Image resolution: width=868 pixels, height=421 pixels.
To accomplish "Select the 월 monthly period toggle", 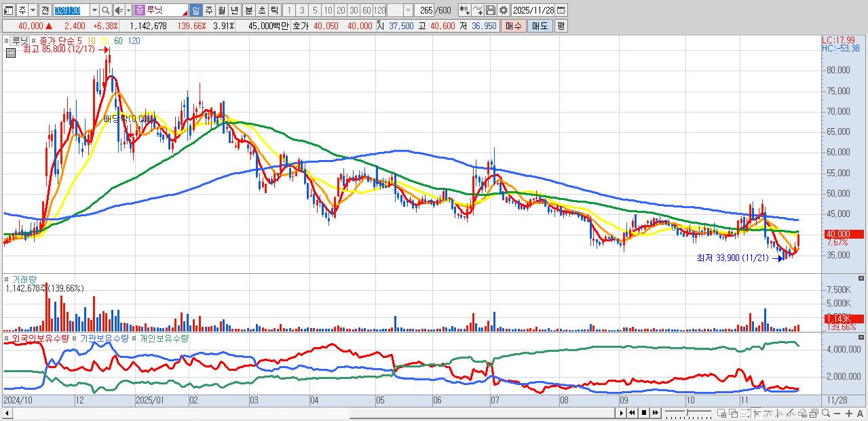I will pyautogui.click(x=221, y=10).
